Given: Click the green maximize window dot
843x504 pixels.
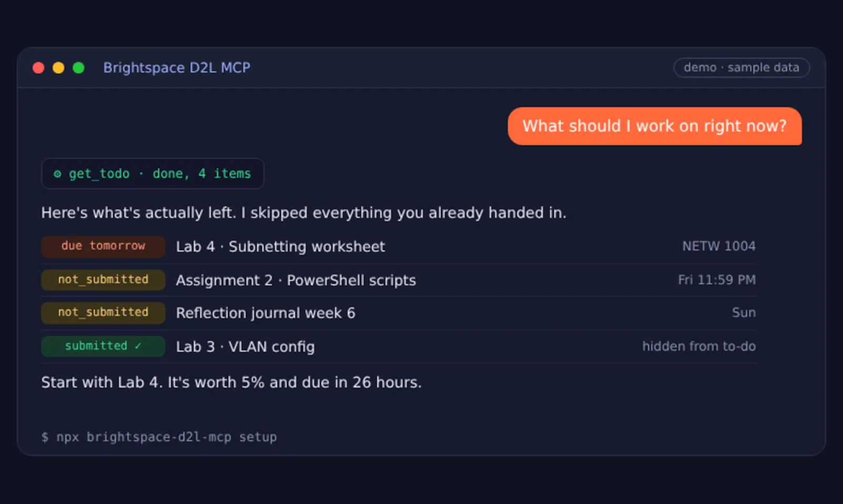Looking at the screenshot, I should (79, 68).
